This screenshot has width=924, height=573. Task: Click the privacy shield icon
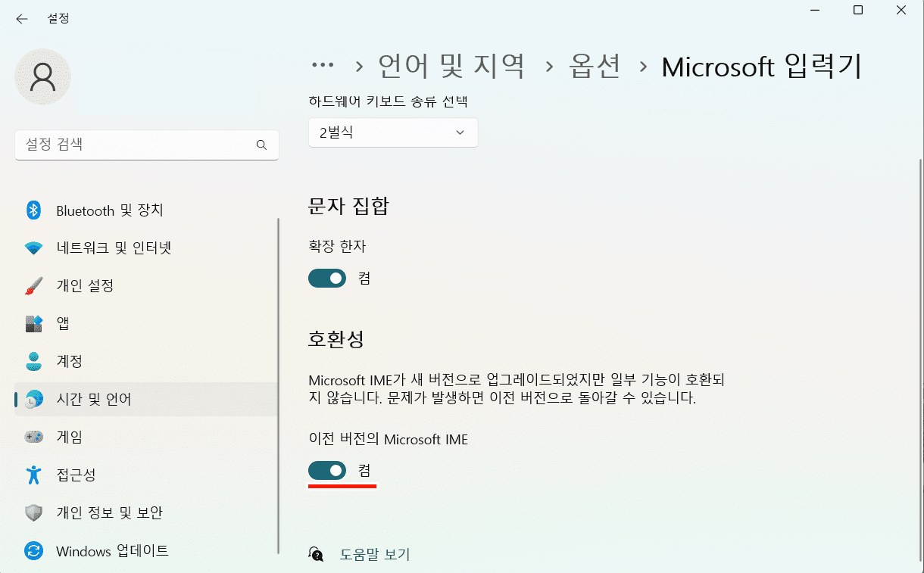(33, 513)
